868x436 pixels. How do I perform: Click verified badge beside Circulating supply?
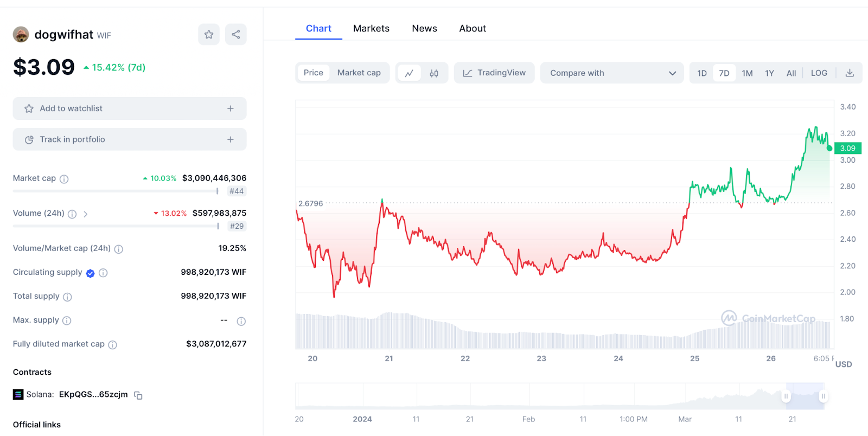click(91, 273)
